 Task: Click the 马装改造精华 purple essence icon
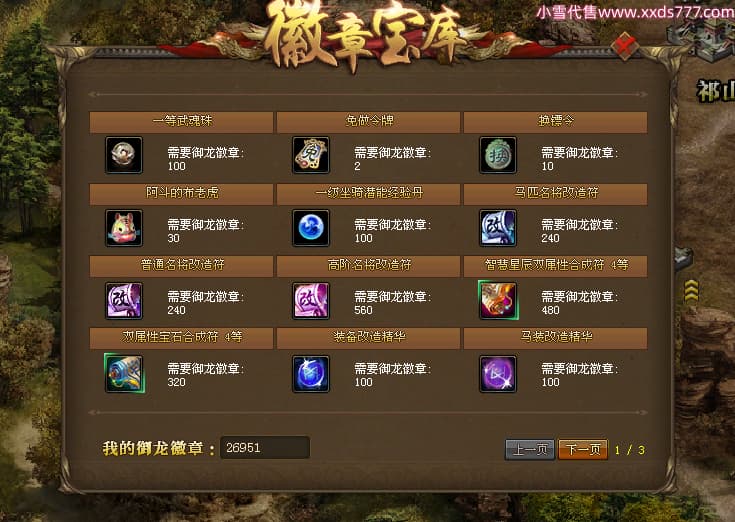coord(498,373)
